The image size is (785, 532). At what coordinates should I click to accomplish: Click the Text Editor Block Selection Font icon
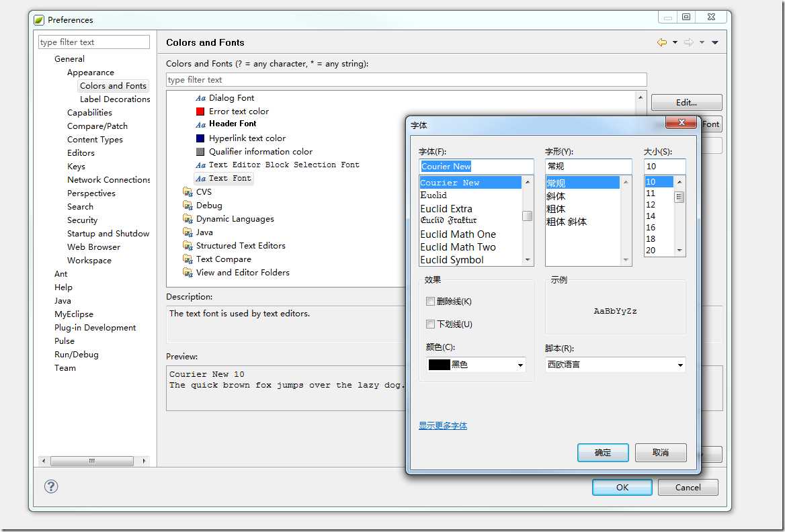(x=201, y=165)
